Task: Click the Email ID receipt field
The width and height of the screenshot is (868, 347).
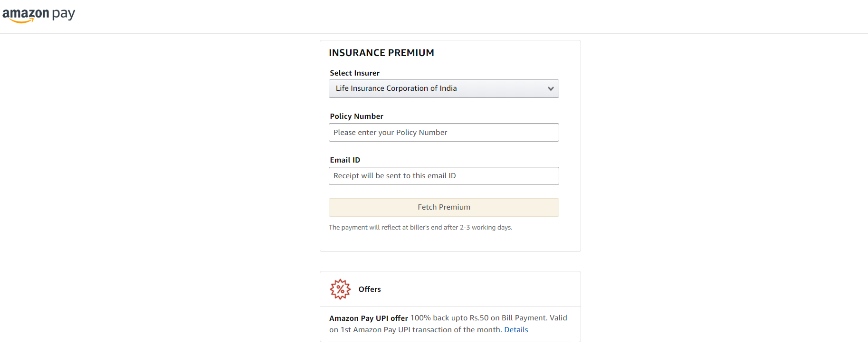Action: [443, 175]
